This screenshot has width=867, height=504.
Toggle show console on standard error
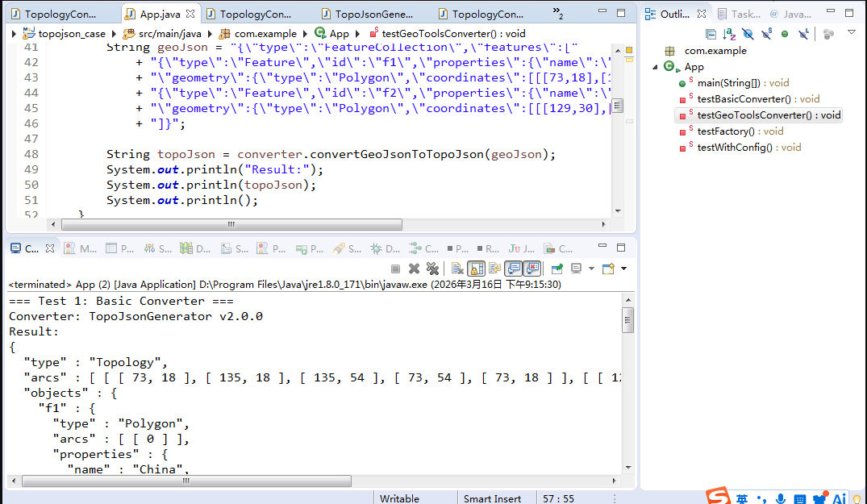click(x=532, y=269)
